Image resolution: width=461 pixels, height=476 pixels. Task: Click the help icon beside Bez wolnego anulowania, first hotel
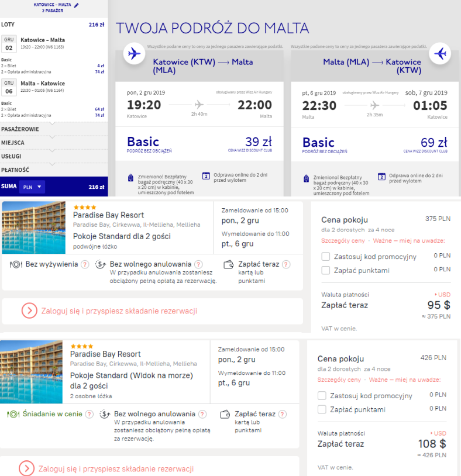click(x=198, y=264)
